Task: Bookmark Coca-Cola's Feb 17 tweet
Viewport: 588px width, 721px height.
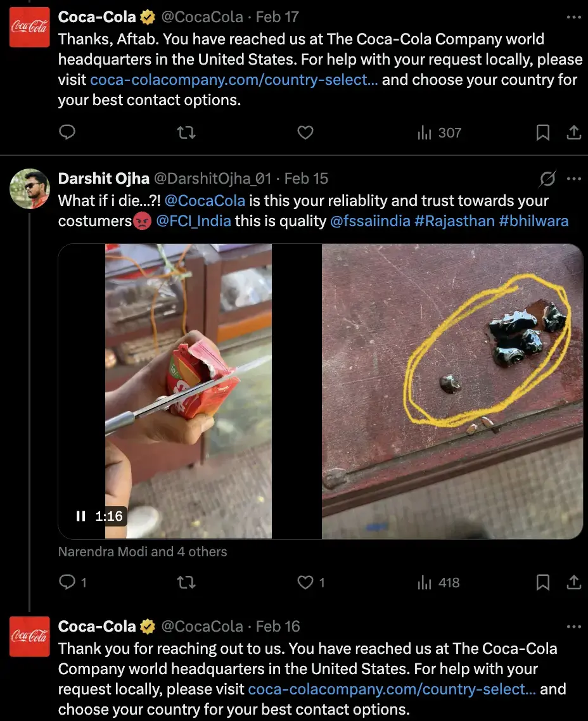Action: [543, 132]
